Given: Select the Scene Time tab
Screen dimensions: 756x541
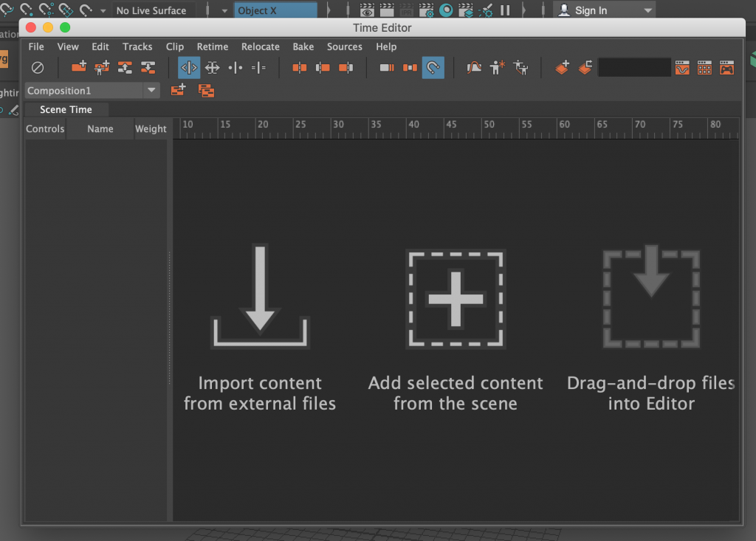Looking at the screenshot, I should coord(66,109).
